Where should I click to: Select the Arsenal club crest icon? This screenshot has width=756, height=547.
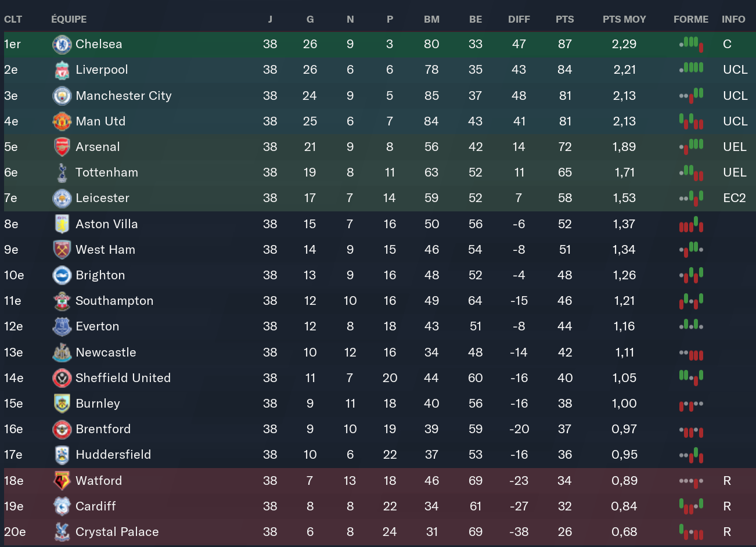coord(62,147)
